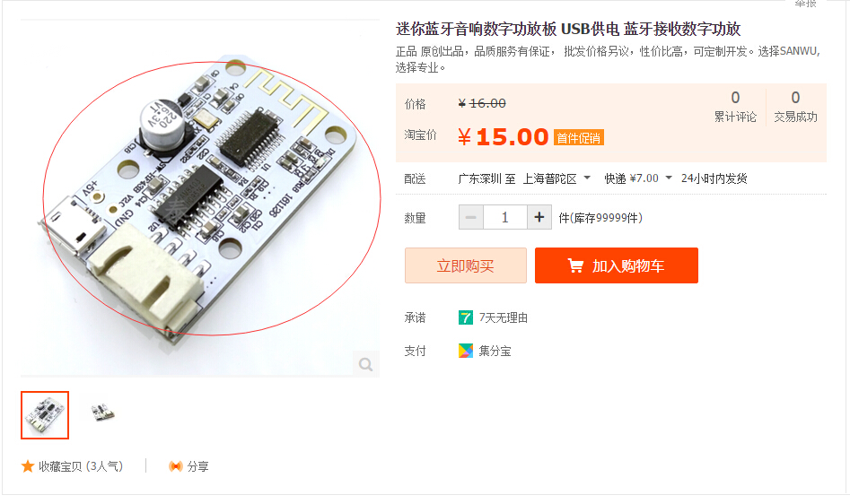Click the shopping cart icon in 加入购物车

575,265
